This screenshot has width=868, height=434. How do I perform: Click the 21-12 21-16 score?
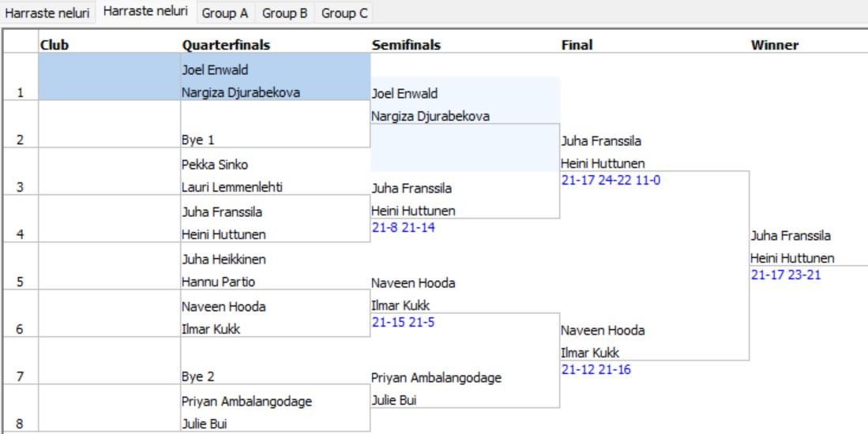click(x=596, y=369)
